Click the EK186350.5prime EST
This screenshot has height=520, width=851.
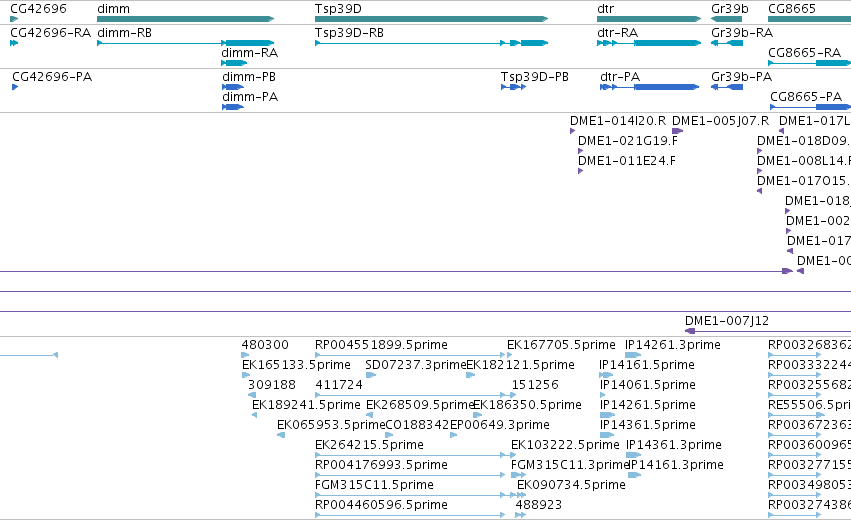[x=478, y=415]
